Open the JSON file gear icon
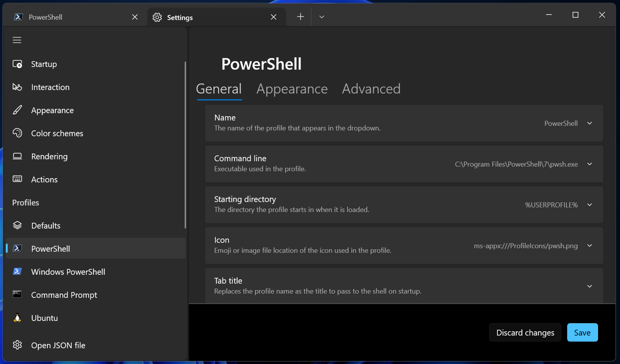 coord(17,345)
